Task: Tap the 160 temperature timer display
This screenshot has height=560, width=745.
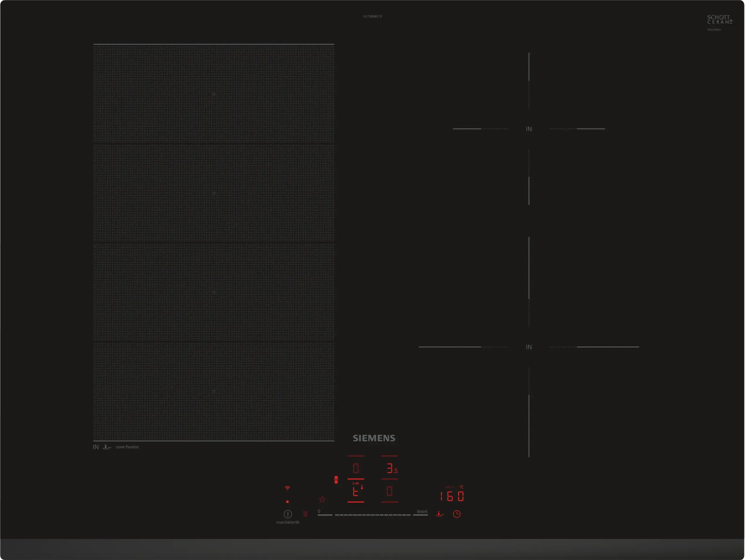Action: coord(452,496)
